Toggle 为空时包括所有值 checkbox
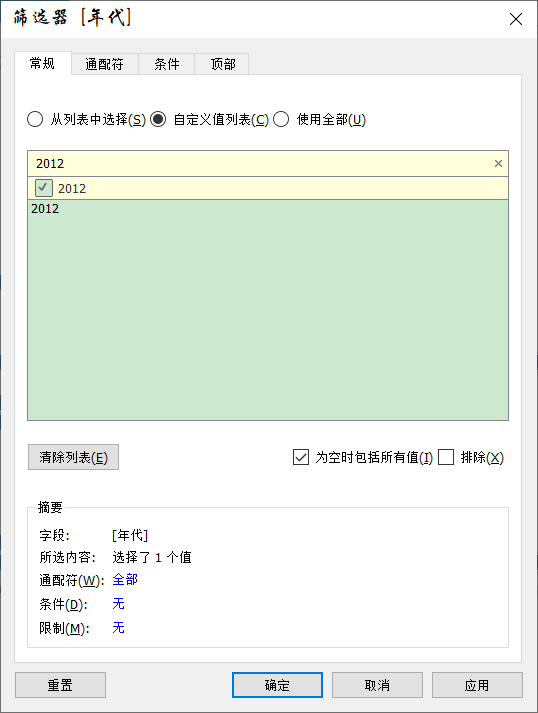 point(301,457)
